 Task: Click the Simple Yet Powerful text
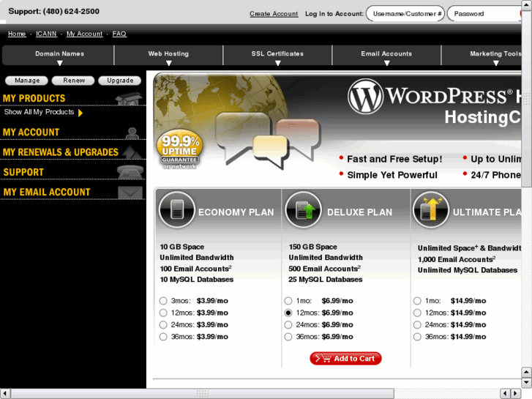(x=392, y=175)
